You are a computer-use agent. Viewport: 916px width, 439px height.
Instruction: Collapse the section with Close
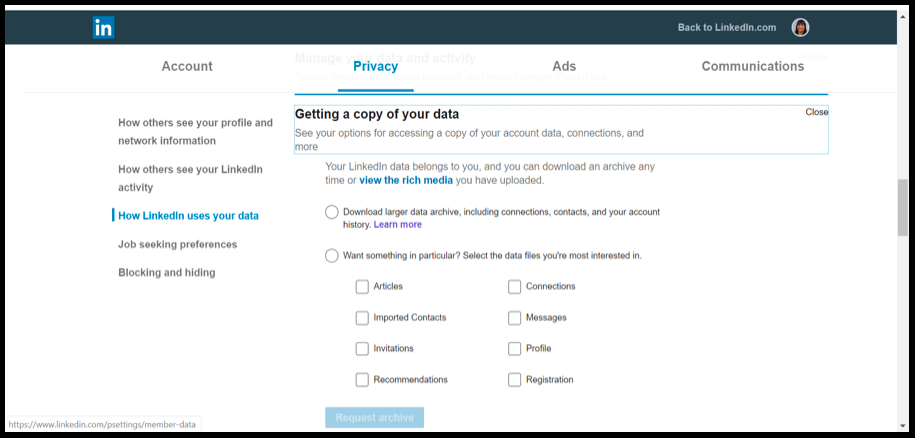pos(817,112)
